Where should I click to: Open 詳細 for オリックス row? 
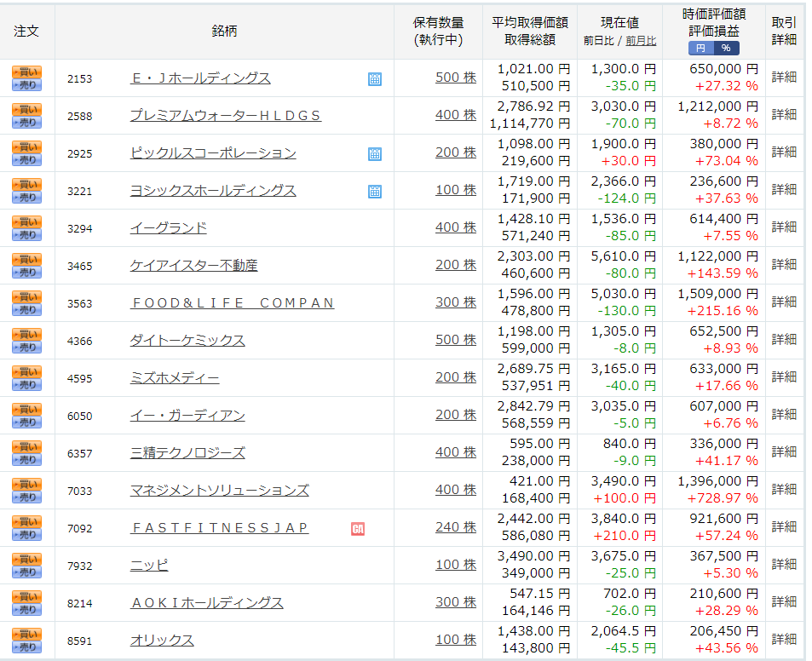[784, 639]
